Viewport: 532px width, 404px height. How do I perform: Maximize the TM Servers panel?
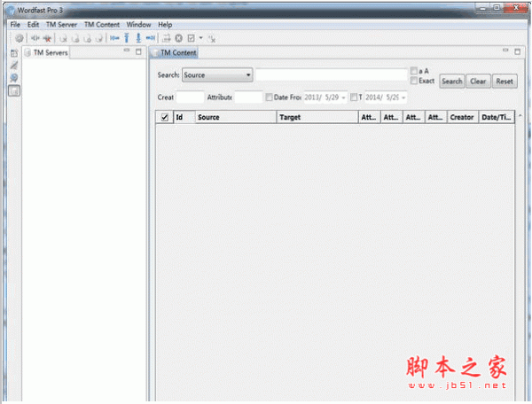pos(138,51)
